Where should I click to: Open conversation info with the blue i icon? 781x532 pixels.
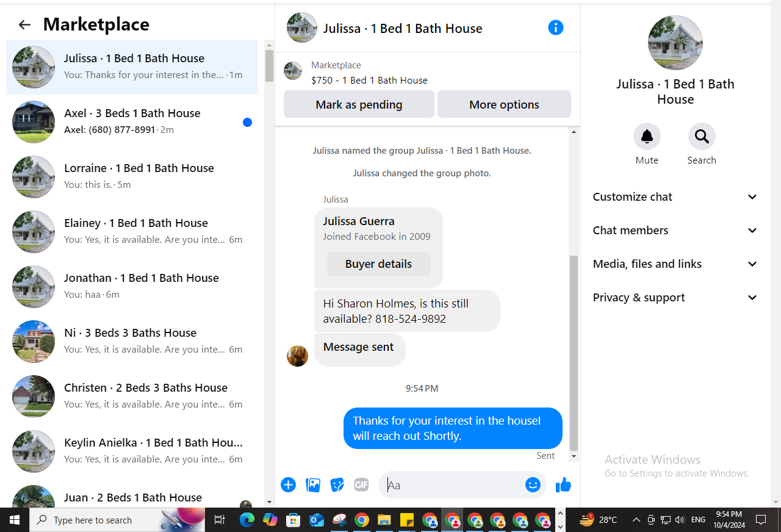[x=555, y=27]
